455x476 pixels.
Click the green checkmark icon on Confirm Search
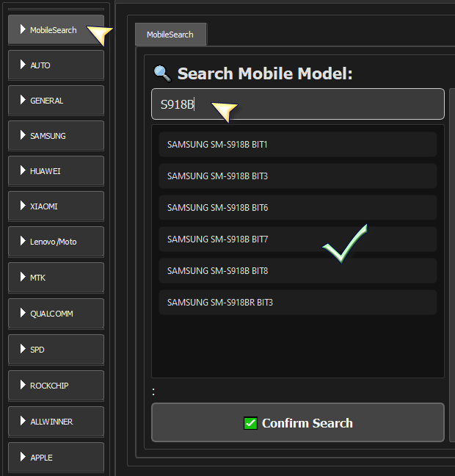(250, 423)
